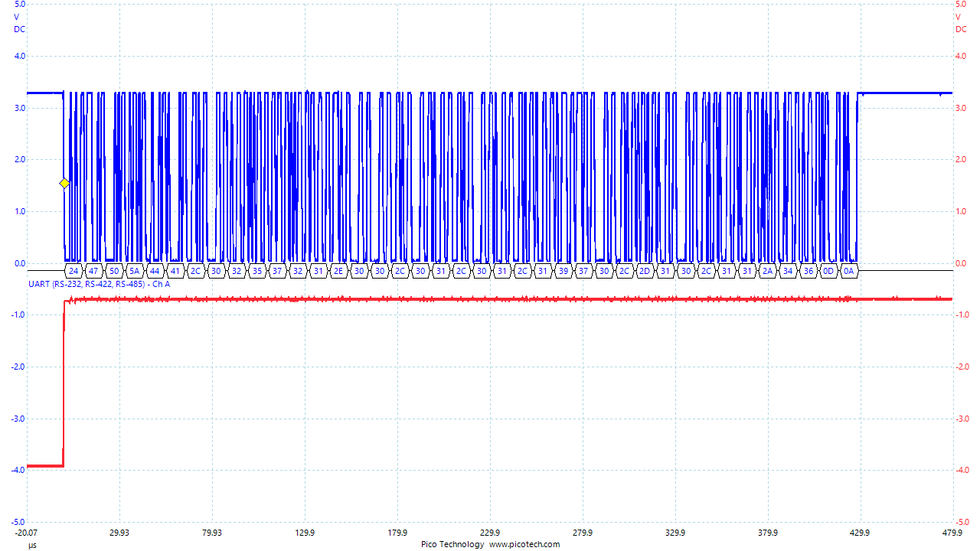Open the www.picotech.com footer text
The height and width of the screenshot is (551, 980).
tap(524, 544)
